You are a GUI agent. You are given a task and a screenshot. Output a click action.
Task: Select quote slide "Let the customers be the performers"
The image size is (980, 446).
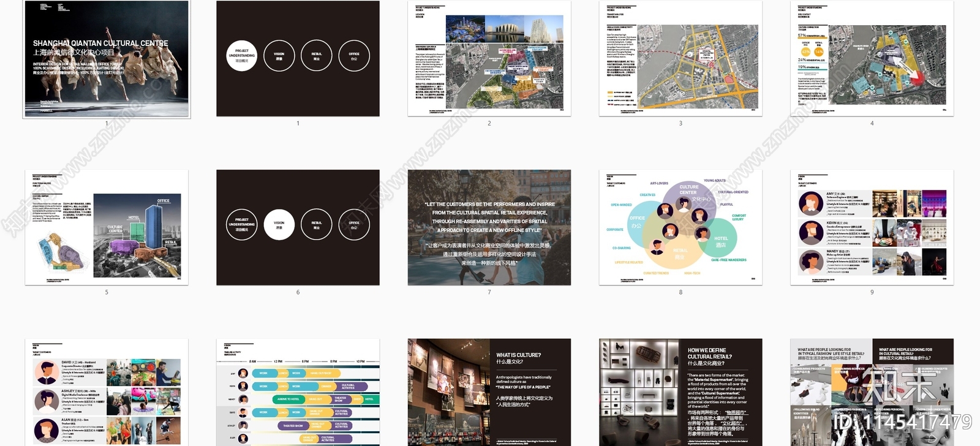pos(489,227)
